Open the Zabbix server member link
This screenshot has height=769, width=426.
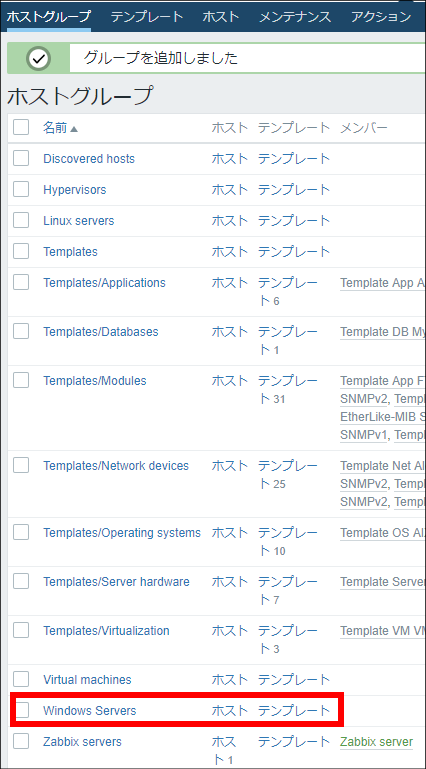376,742
